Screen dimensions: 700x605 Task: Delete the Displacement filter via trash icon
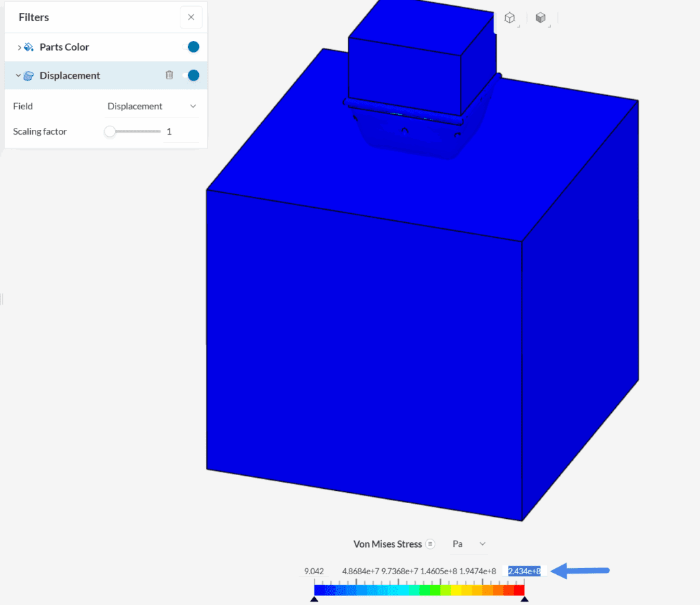[x=169, y=75]
